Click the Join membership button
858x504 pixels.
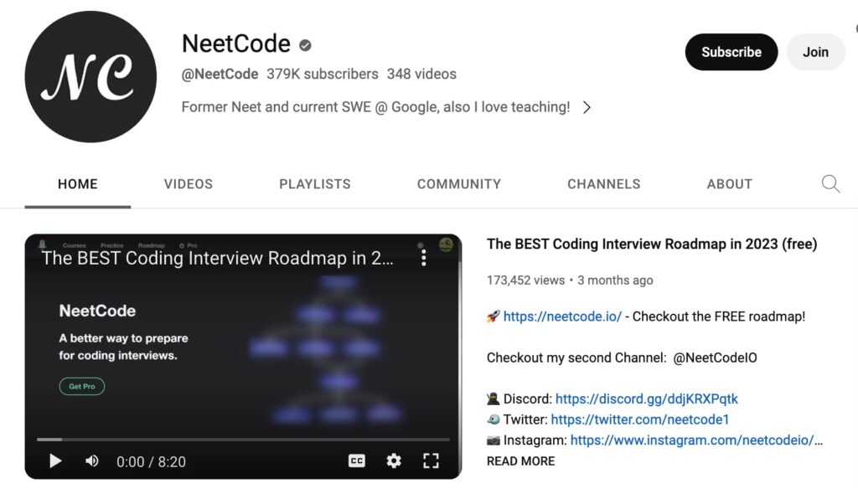click(x=815, y=51)
